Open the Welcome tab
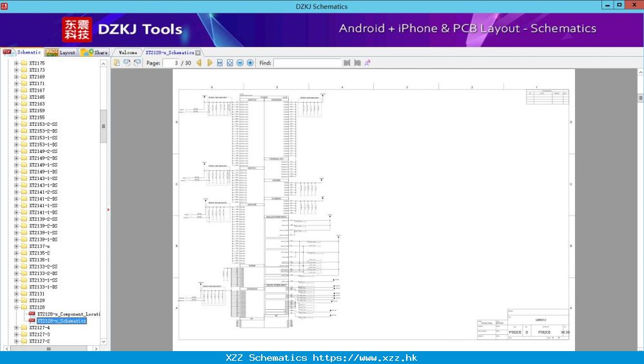Viewport: 644px width, 364px height. point(128,53)
